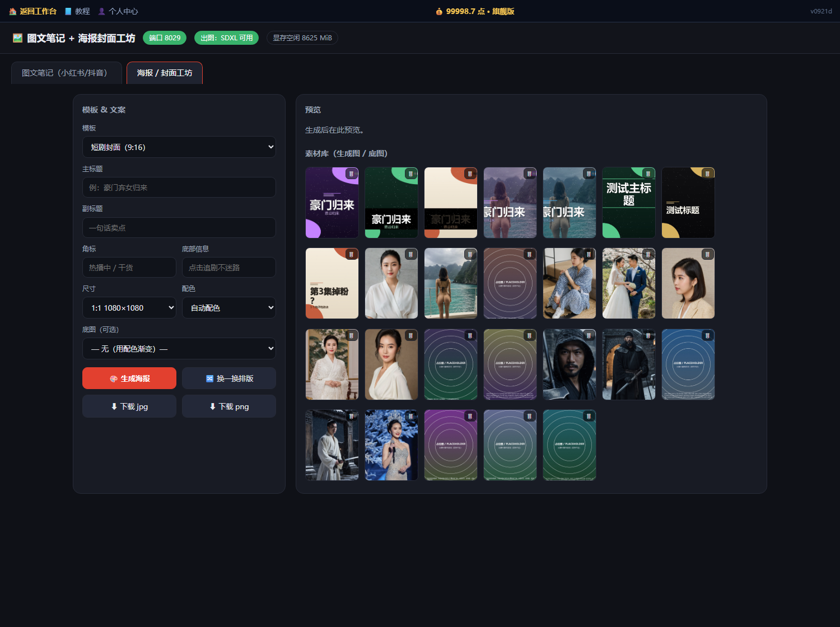Click the red 生成海报 button
Viewport: 840px width, 627px height.
coord(129,378)
